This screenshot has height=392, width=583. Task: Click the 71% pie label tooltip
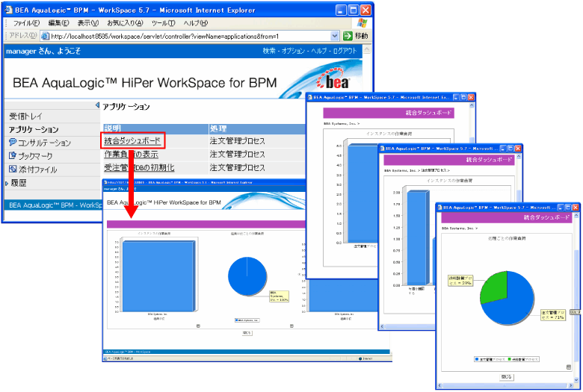(553, 315)
